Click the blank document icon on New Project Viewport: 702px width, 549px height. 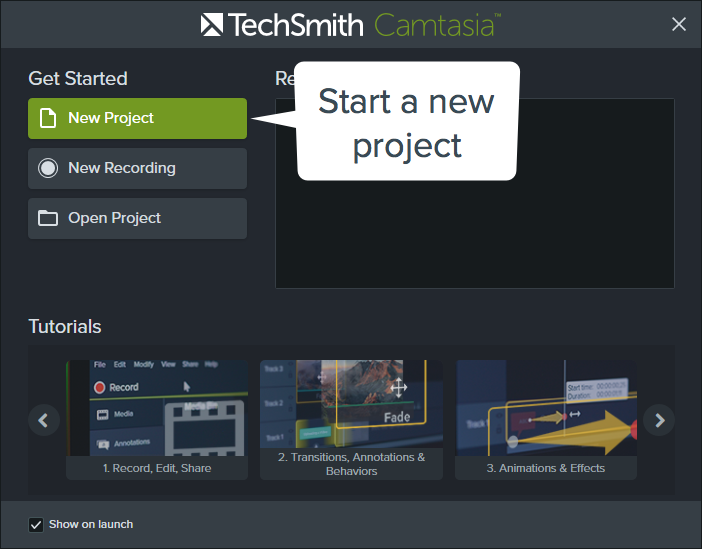pos(48,118)
